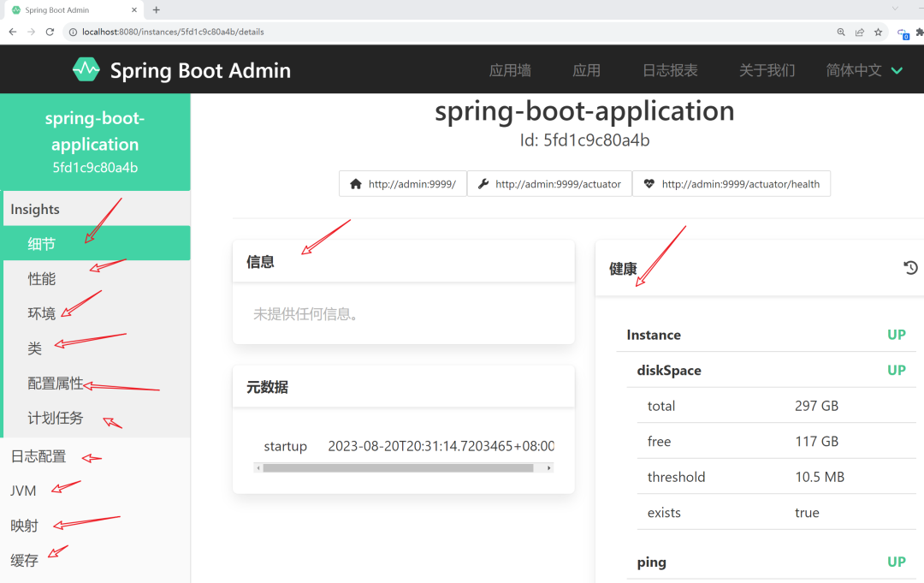Image resolution: width=924 pixels, height=583 pixels.
Task: Click the exists true value
Action: [x=807, y=513]
